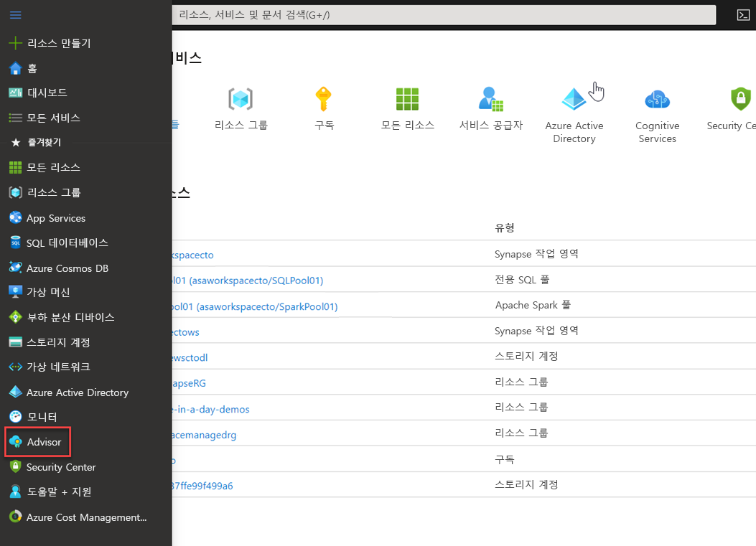Click 'Apache Spark 풀' type cell

(x=533, y=305)
